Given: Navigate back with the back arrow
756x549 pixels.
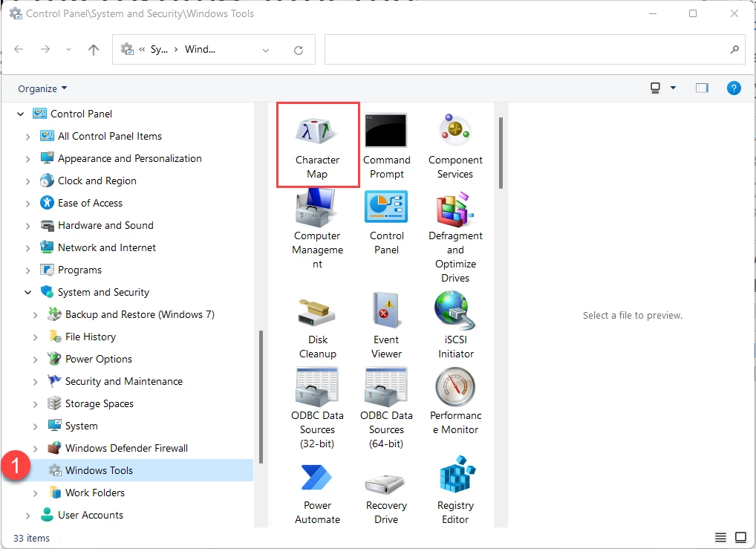Looking at the screenshot, I should click(x=19, y=49).
